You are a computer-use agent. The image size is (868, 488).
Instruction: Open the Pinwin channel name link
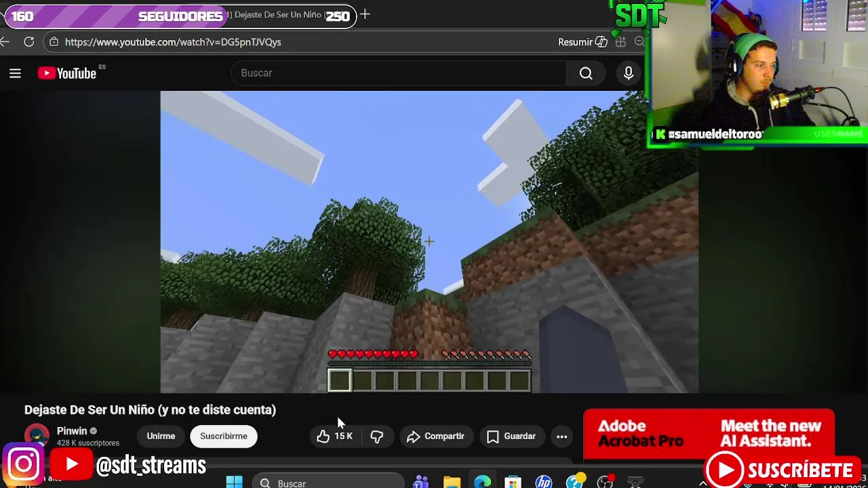click(x=72, y=431)
